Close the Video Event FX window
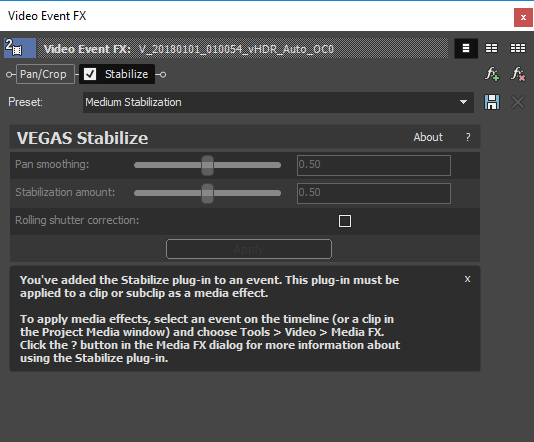 pos(523,17)
